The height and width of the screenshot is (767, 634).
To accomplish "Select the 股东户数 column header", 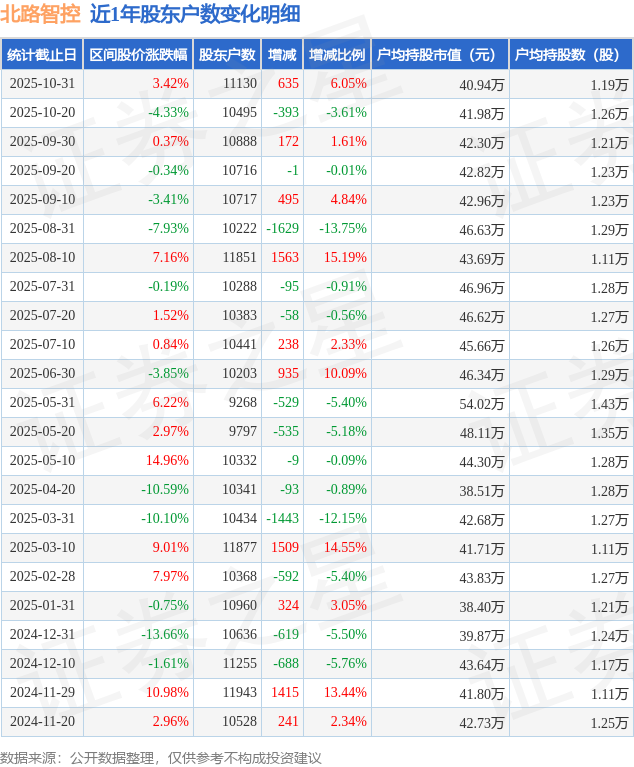I will [227, 55].
